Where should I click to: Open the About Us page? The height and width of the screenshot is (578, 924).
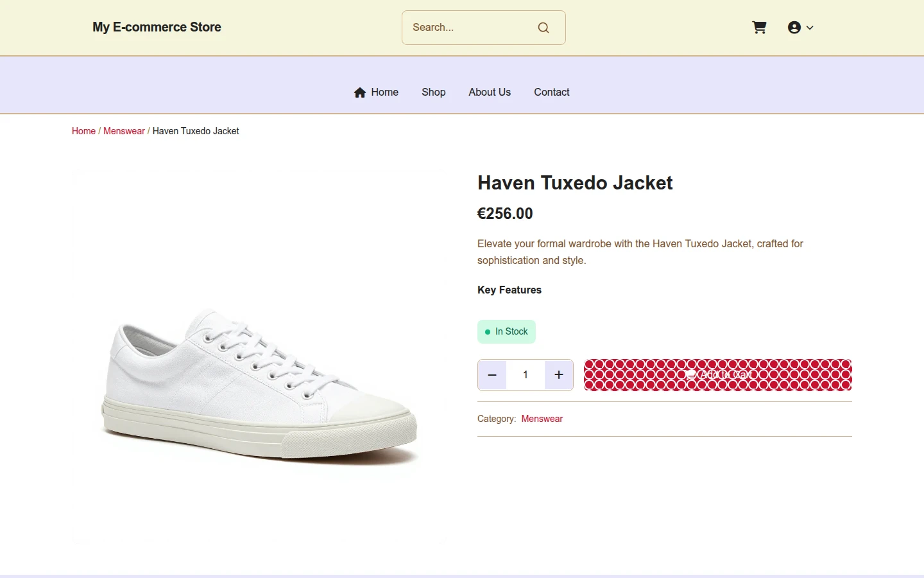[490, 92]
